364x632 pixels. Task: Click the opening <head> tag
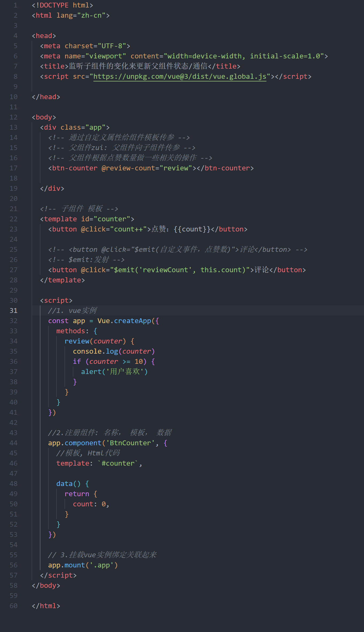[44, 36]
